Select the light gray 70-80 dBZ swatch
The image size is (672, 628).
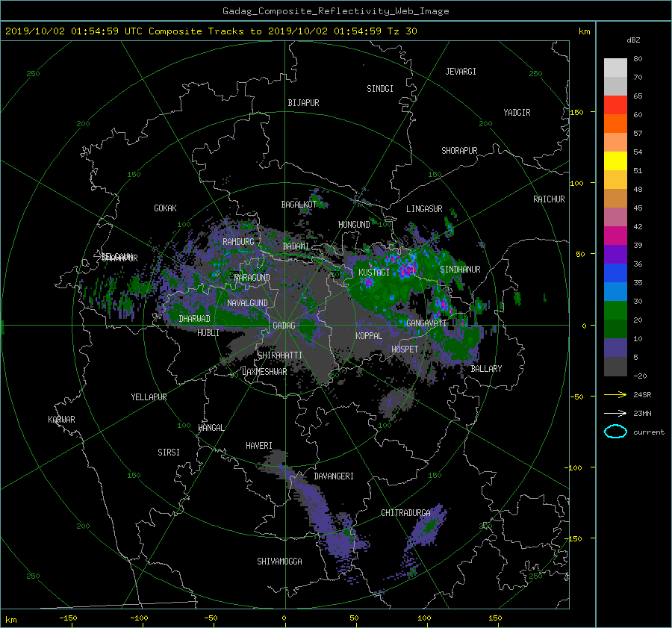tap(615, 67)
